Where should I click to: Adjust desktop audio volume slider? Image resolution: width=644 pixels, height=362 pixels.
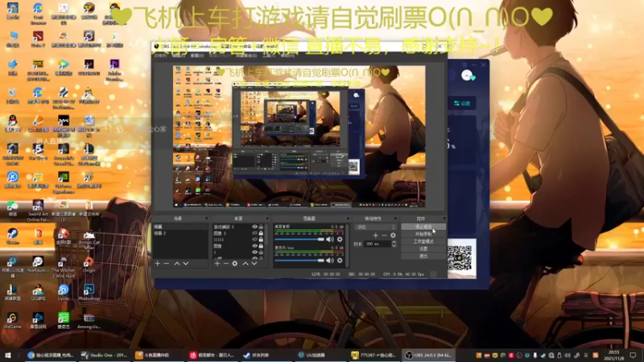pos(299,239)
